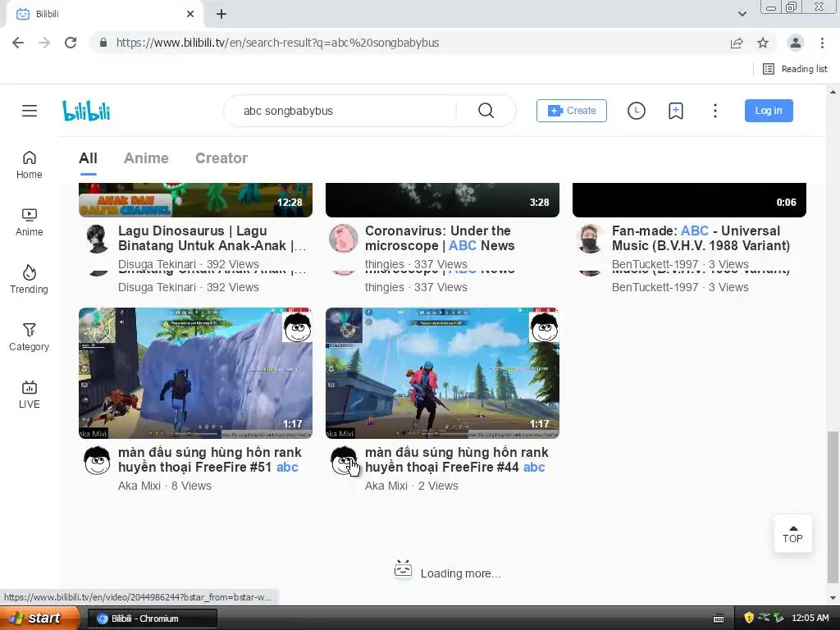Click Bilibili - Chromium taskbar button

(152, 619)
